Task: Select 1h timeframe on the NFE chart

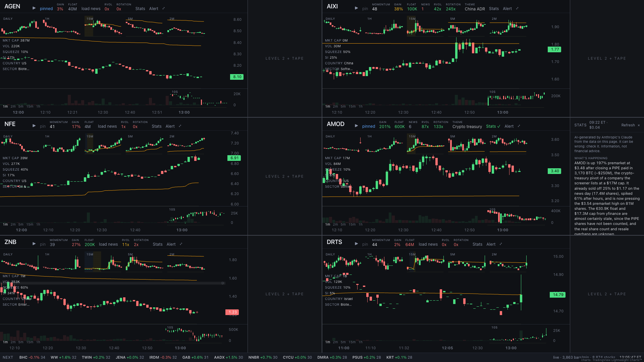Action: (x=38, y=225)
